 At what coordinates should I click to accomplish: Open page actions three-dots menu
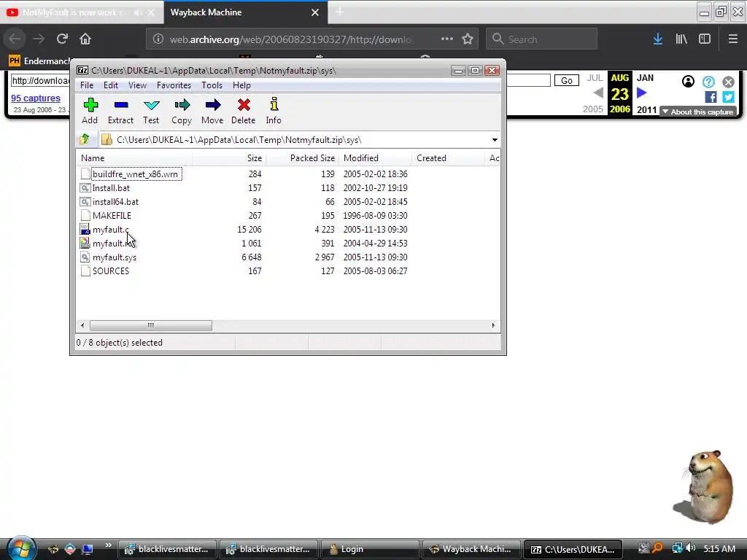click(x=447, y=39)
